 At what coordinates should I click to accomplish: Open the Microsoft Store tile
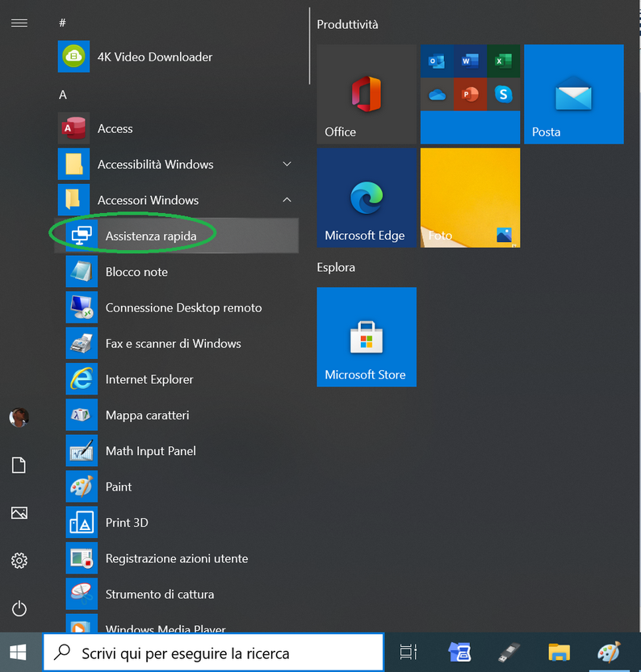367,337
